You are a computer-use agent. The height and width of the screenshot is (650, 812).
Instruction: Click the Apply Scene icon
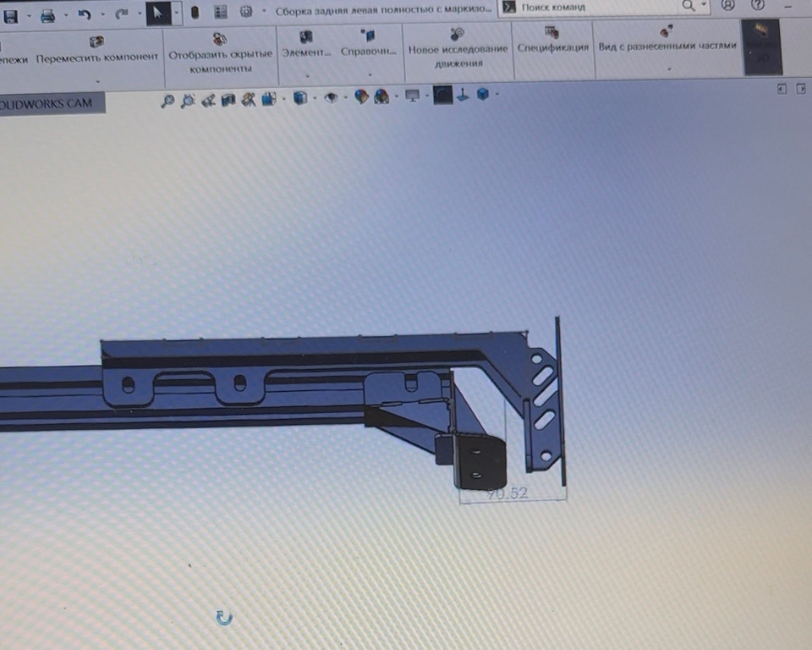click(x=381, y=96)
